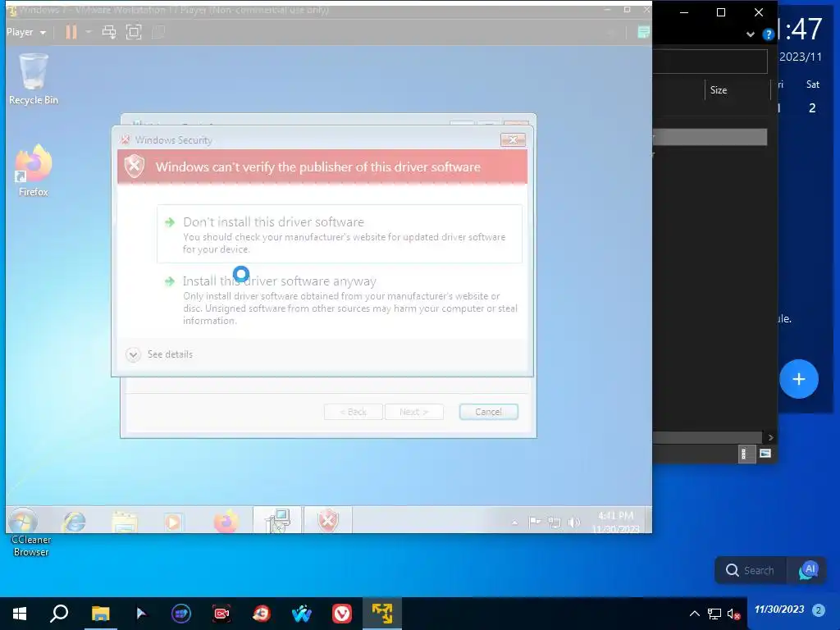Image resolution: width=840 pixels, height=630 pixels.
Task: Choose Install this driver software anyway
Action: pos(339,299)
